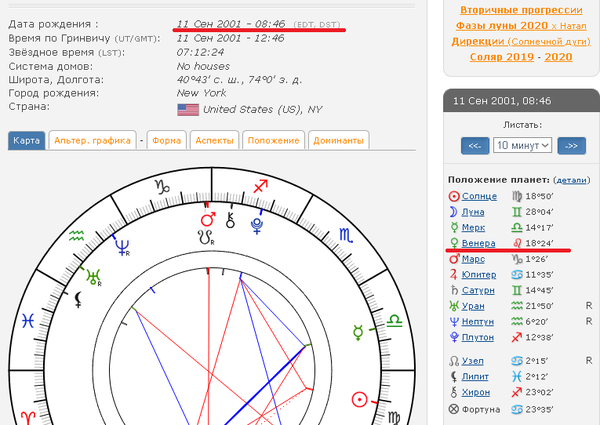Switch to the Аспекты tab
Image resolution: width=600 pixels, height=425 pixels.
tap(214, 140)
